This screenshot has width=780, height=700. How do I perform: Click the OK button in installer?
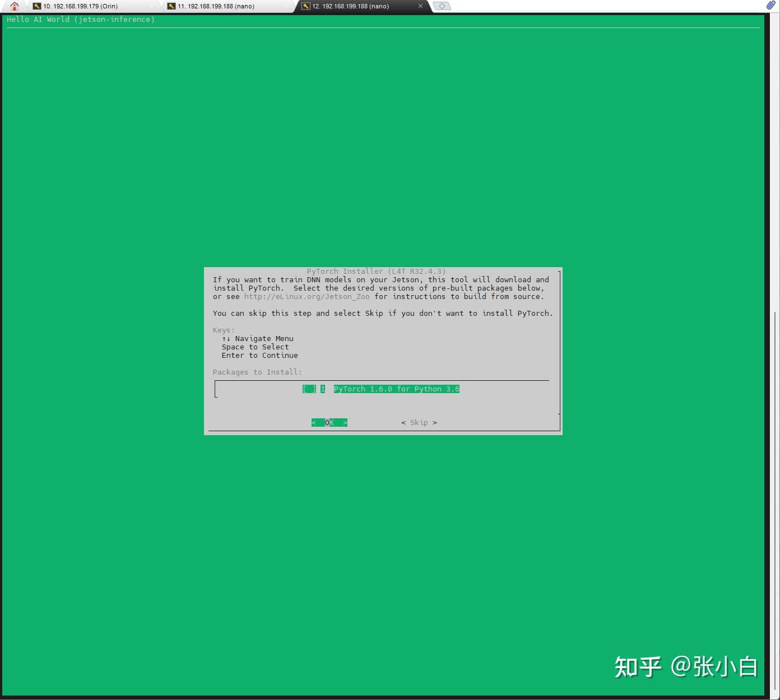[329, 422]
